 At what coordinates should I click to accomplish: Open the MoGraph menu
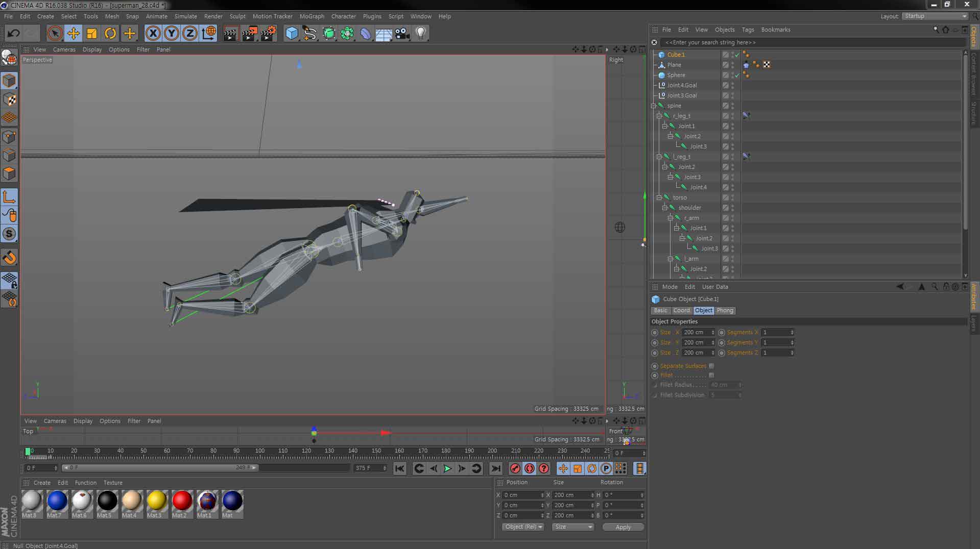(312, 16)
